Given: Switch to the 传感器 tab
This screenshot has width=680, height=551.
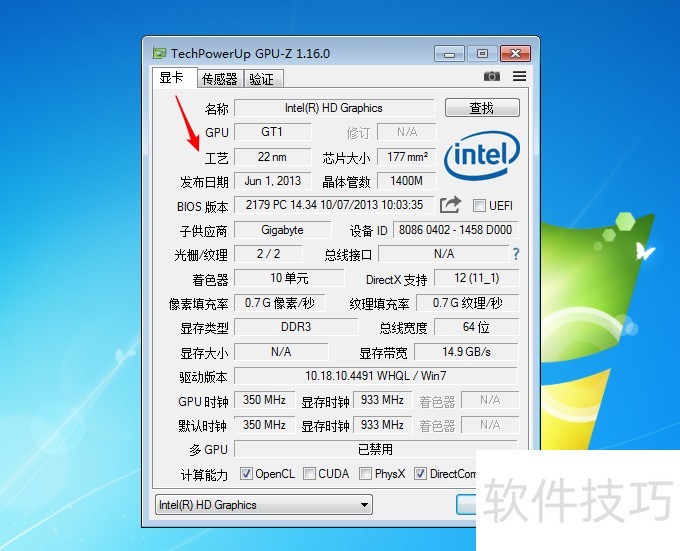Looking at the screenshot, I should (x=220, y=79).
